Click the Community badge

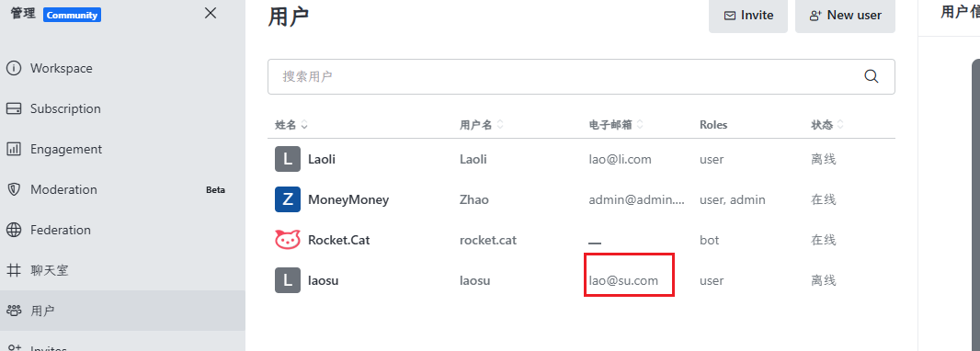click(72, 15)
